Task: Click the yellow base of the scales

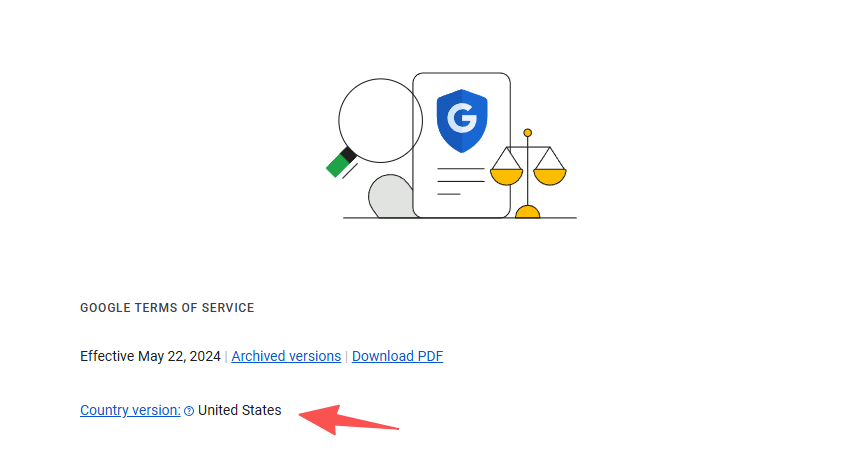Action: pos(527,212)
